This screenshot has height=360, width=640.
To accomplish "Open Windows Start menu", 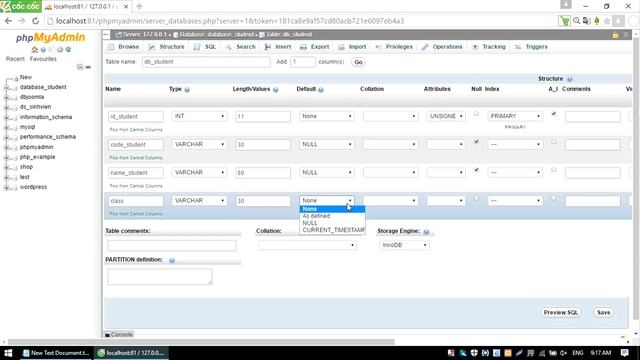I will click(x=8, y=353).
